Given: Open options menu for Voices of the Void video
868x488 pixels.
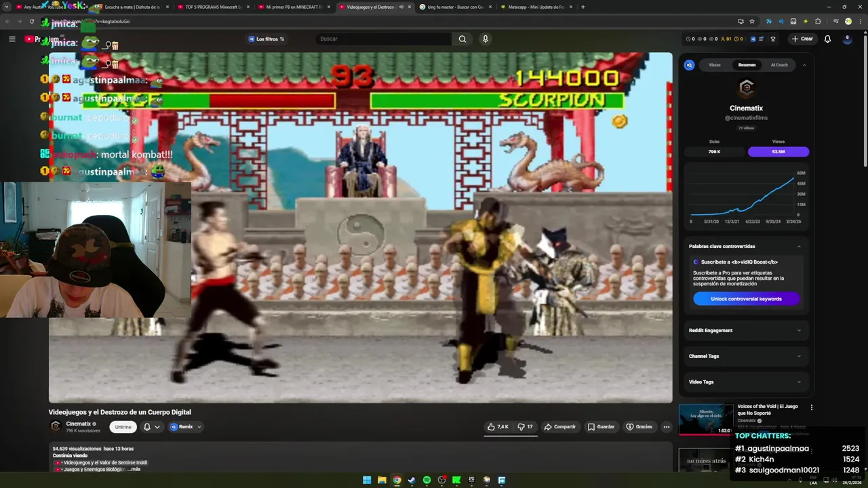Looking at the screenshot, I should pos(811,407).
